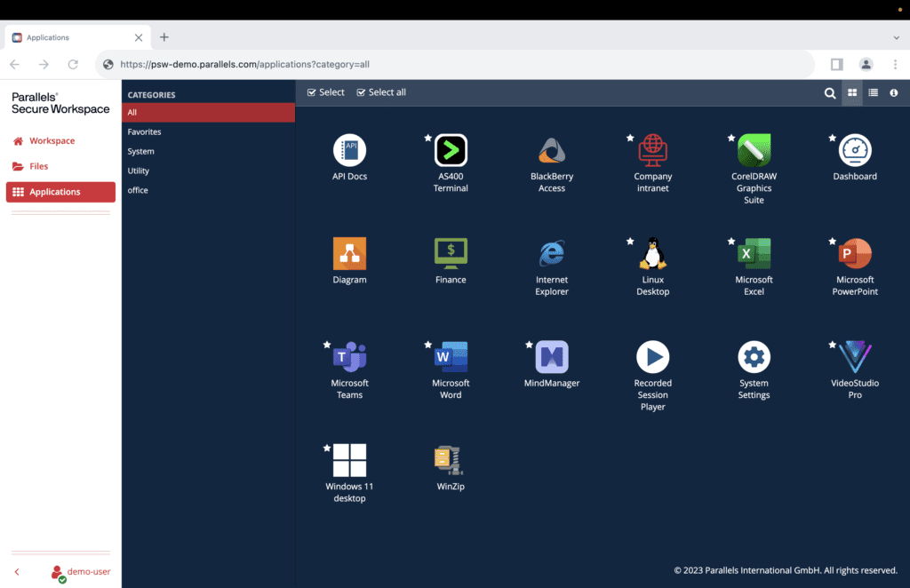Open the AS400 Terminal app icon

(451, 151)
